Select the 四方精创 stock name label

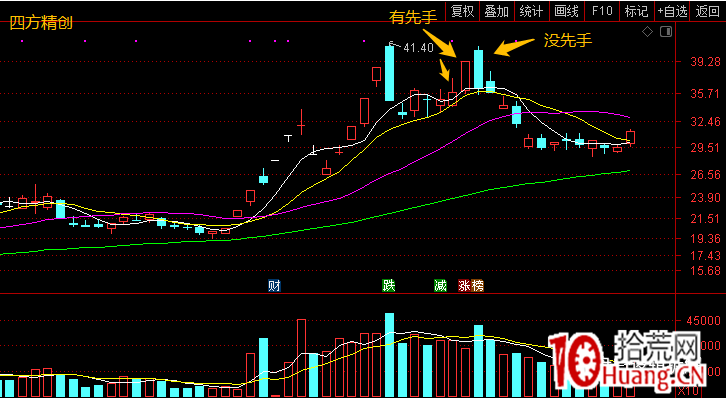pyautogui.click(x=41, y=23)
